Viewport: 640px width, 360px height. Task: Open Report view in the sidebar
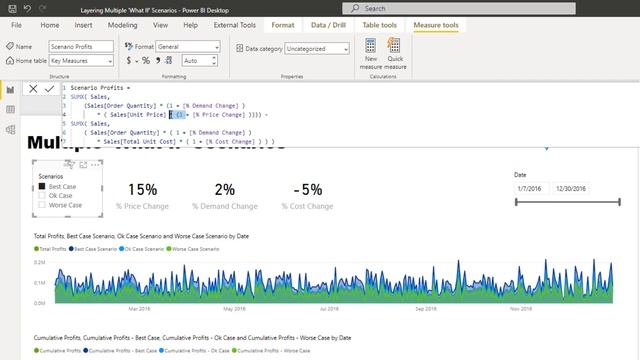click(10, 90)
